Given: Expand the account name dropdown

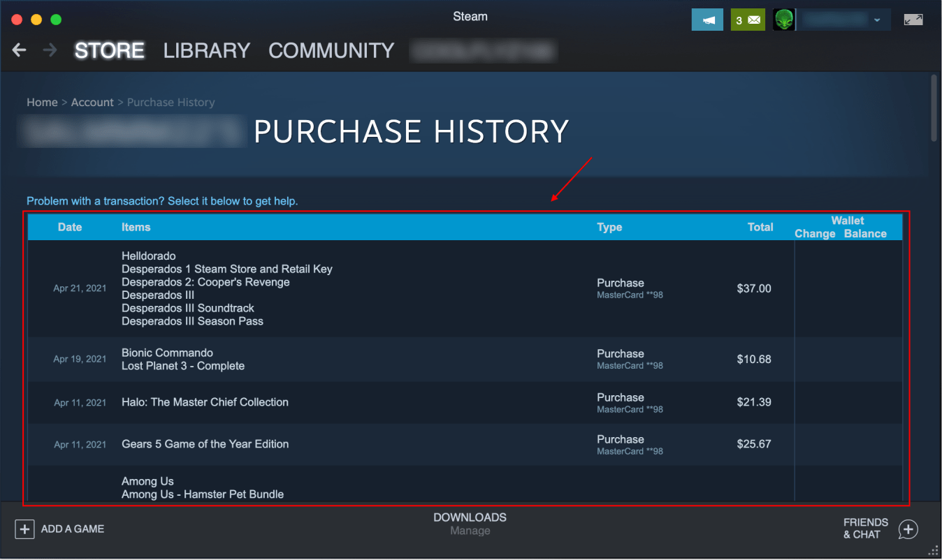Looking at the screenshot, I should click(x=876, y=20).
